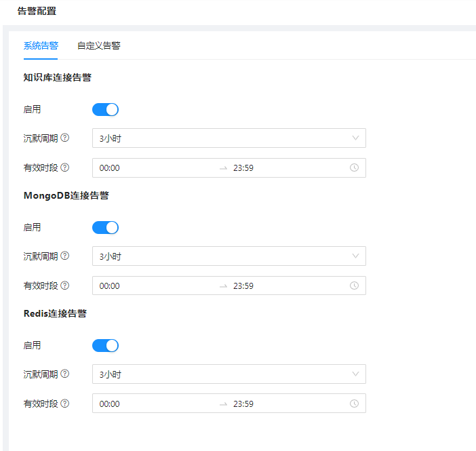Click help icon beside Redis 有效时段
476x451 pixels.
pos(65,404)
